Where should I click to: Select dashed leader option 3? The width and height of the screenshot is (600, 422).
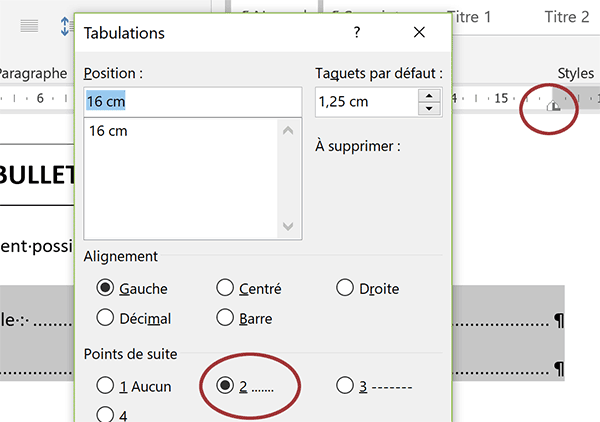(345, 385)
